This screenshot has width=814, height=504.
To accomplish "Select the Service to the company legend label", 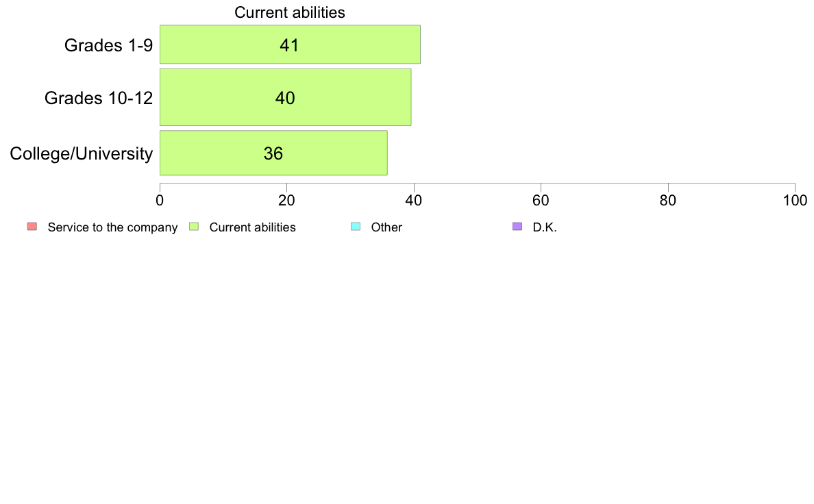I will pos(112,227).
